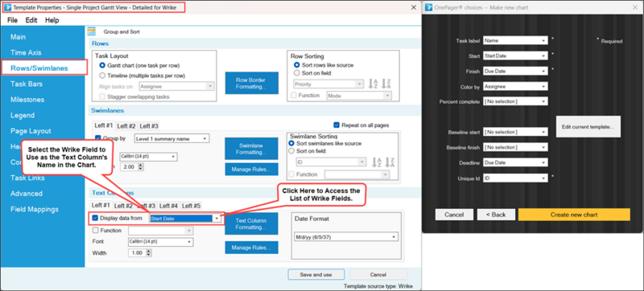The height and width of the screenshot is (291, 644).
Task: Switch to Task Bars tab
Action: point(27,84)
